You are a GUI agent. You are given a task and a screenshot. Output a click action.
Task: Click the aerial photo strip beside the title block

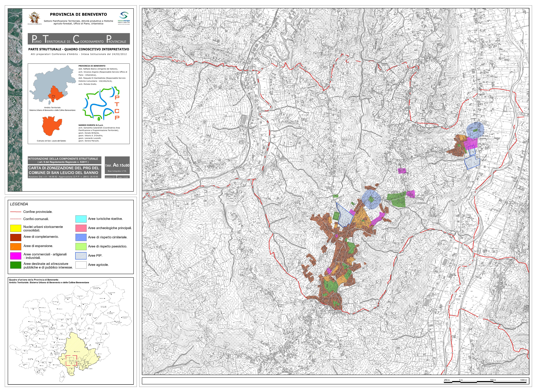point(15,100)
